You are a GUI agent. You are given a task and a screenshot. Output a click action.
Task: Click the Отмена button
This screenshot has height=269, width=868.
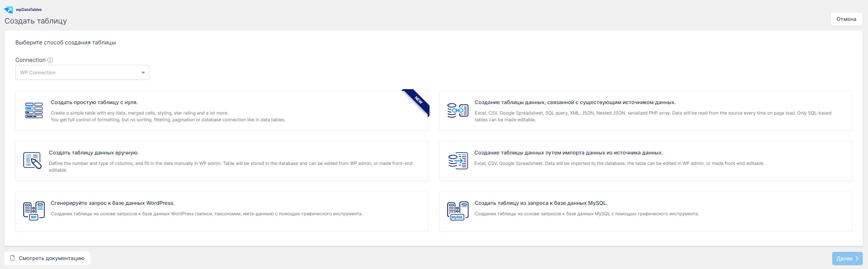[x=846, y=19]
